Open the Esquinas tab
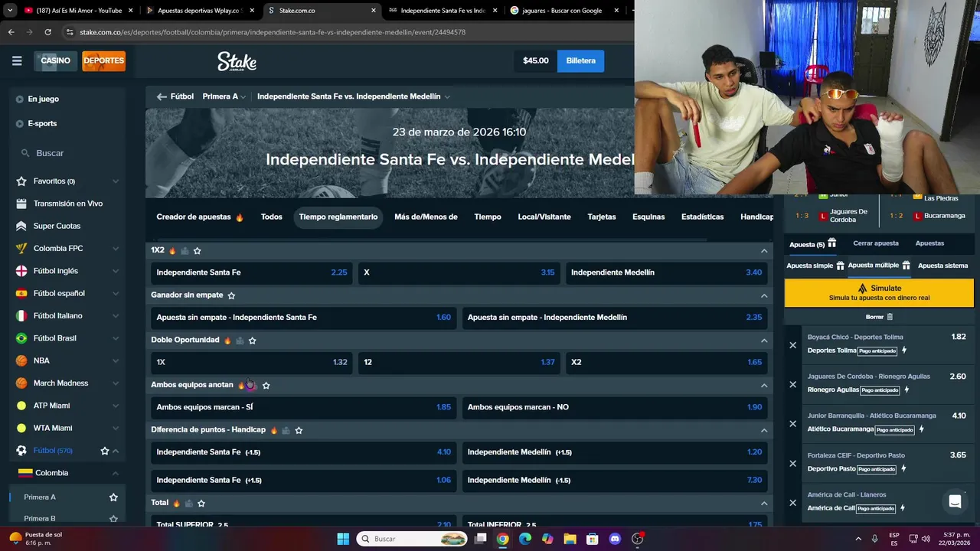 (x=648, y=217)
